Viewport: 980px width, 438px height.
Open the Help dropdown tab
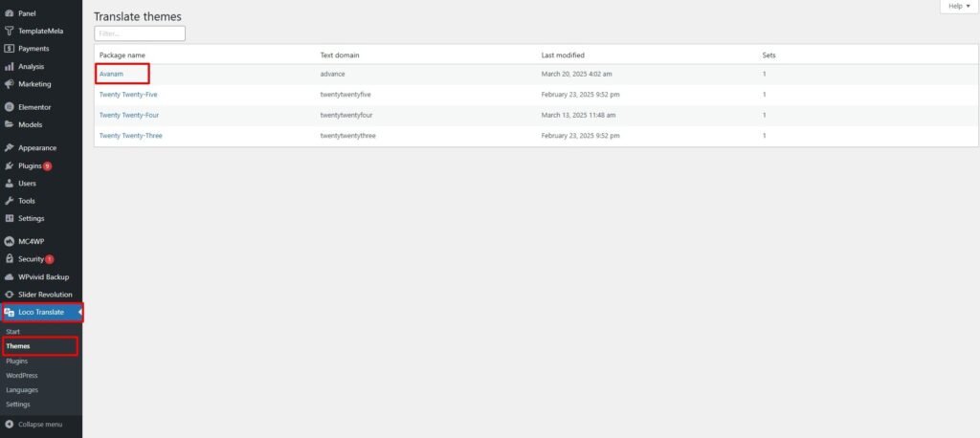point(959,7)
